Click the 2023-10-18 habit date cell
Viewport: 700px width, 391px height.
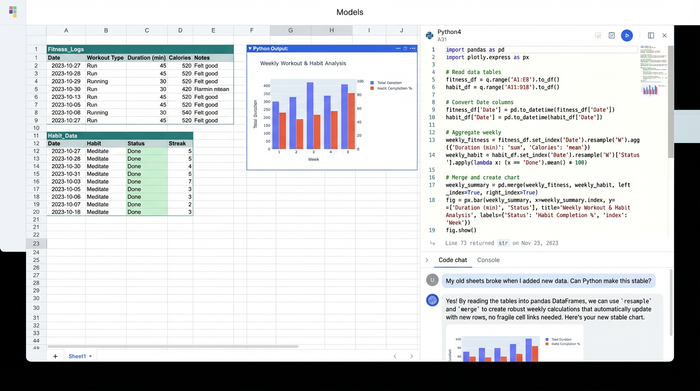(x=66, y=212)
